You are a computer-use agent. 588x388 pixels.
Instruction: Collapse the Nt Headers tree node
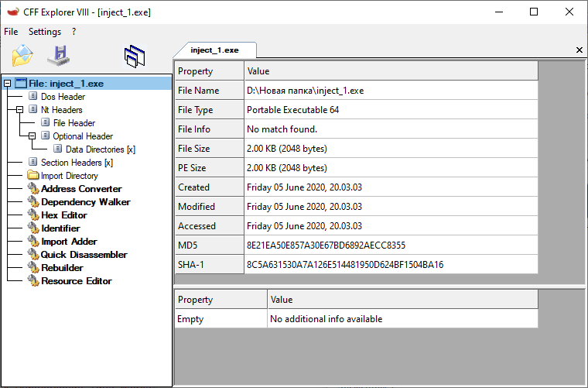[19, 109]
